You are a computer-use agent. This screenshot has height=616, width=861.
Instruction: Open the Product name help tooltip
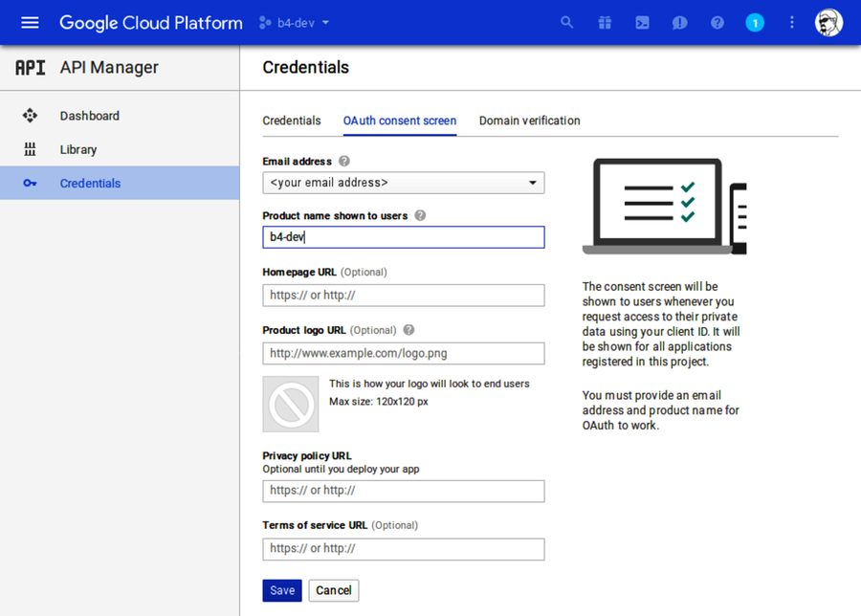pyautogui.click(x=419, y=215)
